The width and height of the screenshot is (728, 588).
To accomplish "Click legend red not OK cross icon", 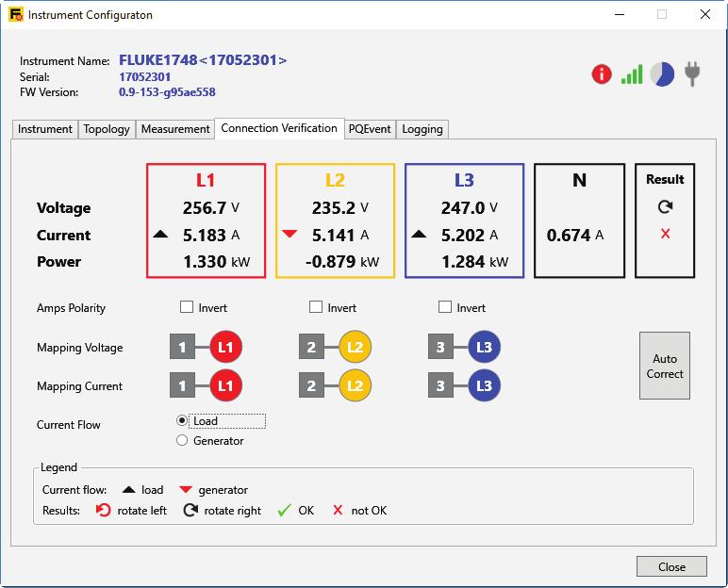I will coord(338,511).
